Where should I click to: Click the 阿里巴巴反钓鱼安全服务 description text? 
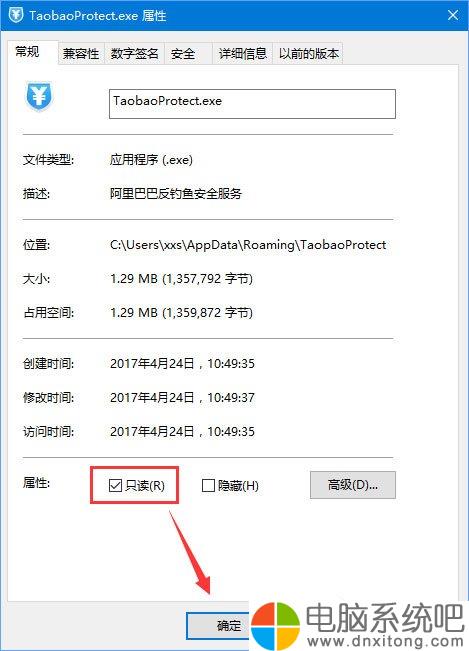(176, 193)
